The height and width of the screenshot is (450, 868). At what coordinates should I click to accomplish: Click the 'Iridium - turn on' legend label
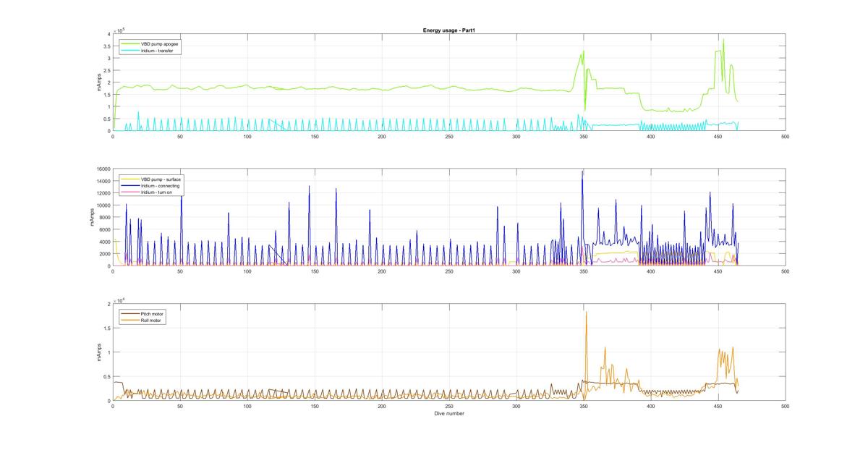(158, 192)
